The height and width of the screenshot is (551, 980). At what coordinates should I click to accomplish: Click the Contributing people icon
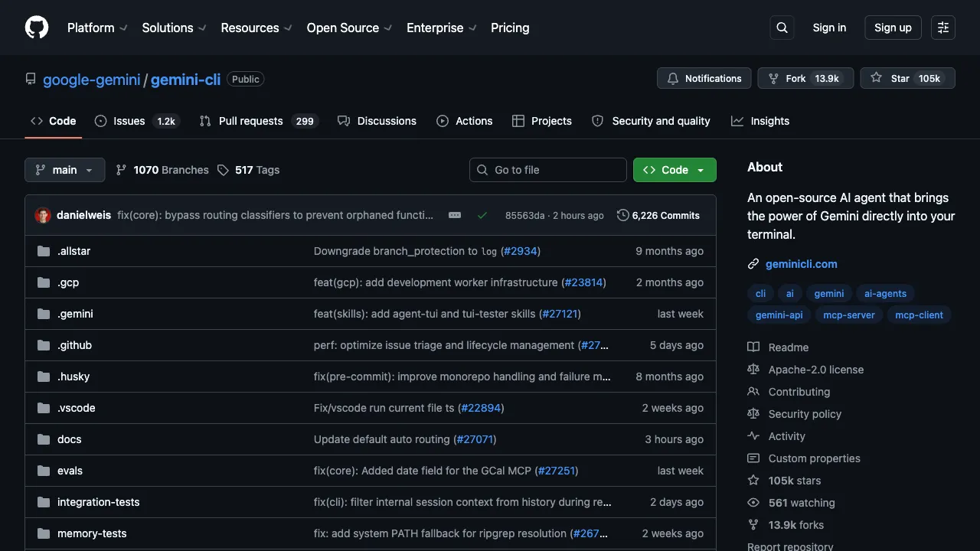[753, 392]
